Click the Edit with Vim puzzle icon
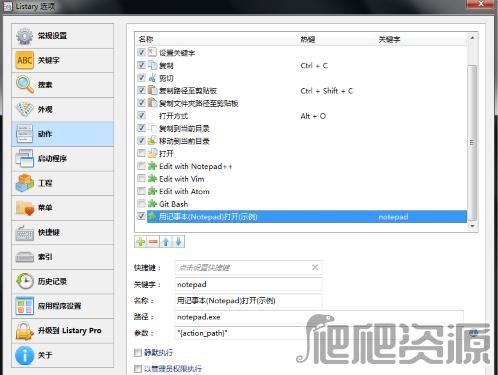498x375 pixels. tap(152, 178)
